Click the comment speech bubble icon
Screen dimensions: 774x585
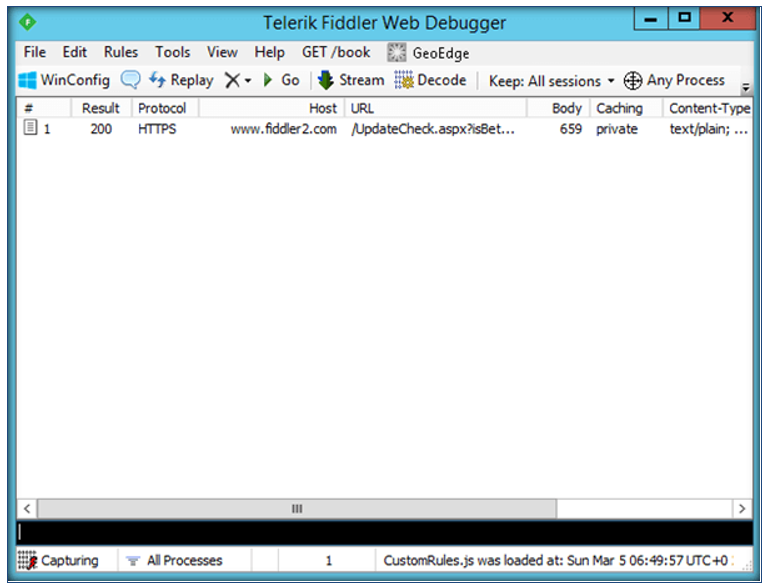pyautogui.click(x=130, y=79)
